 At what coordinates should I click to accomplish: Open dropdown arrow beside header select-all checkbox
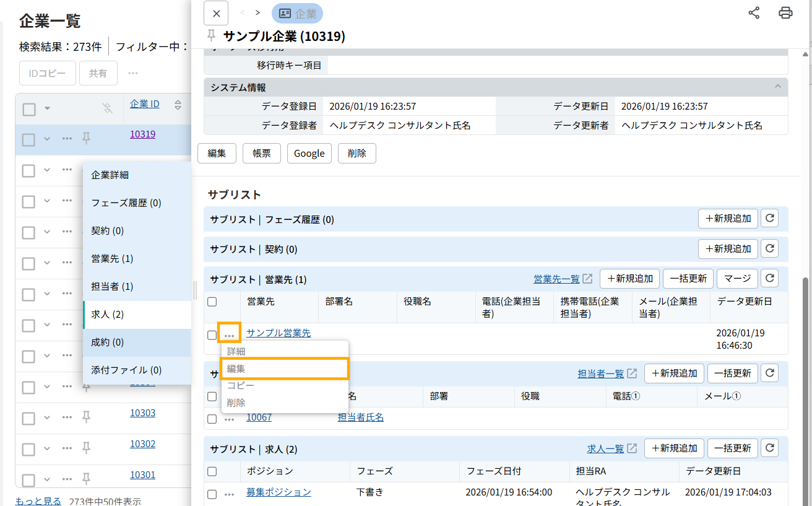(47, 110)
